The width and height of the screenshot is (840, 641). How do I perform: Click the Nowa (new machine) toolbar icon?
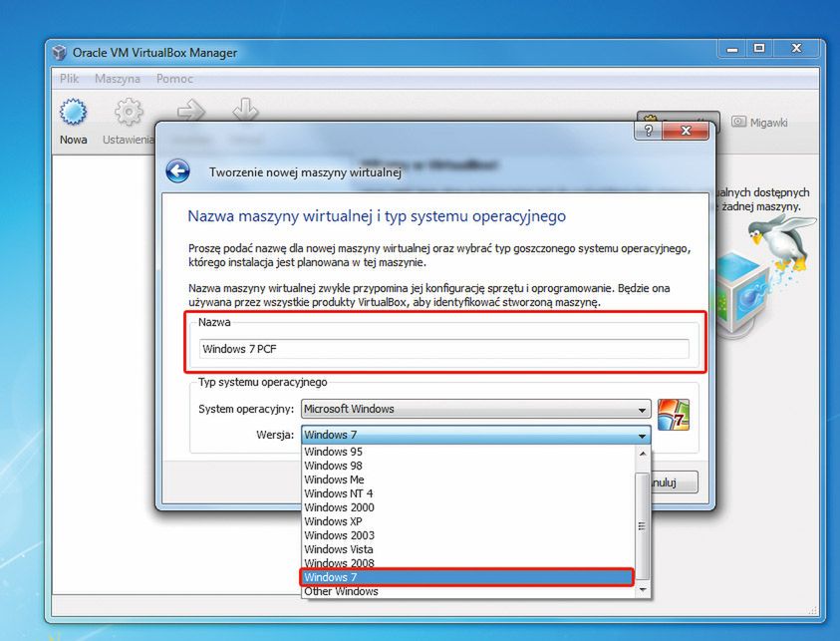pyautogui.click(x=74, y=112)
